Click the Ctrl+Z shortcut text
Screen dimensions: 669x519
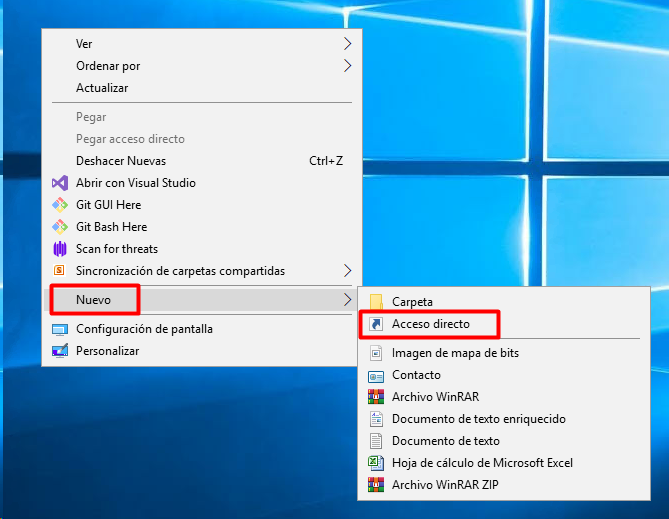pos(326,161)
